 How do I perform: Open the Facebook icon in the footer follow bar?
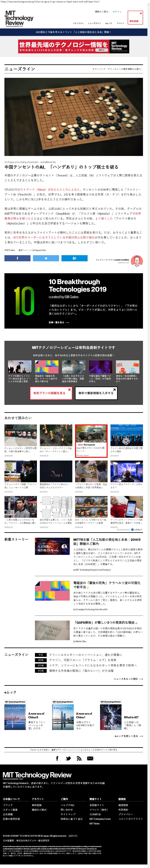click(57, 759)
